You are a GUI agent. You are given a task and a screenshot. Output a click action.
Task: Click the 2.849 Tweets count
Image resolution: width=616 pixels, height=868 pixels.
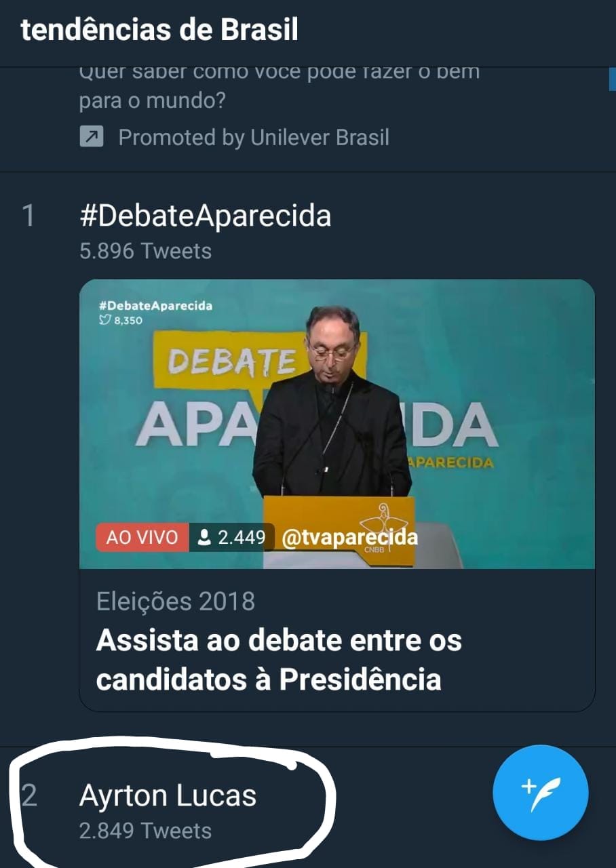click(145, 831)
